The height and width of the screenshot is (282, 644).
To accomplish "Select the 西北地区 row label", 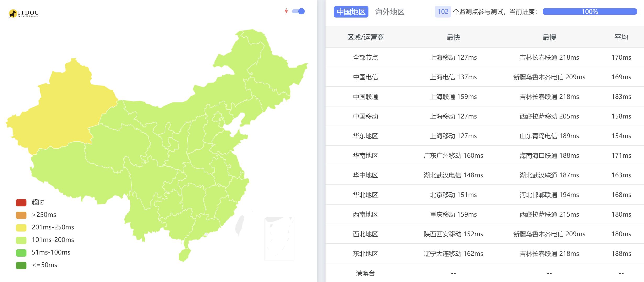I will click(x=365, y=234).
